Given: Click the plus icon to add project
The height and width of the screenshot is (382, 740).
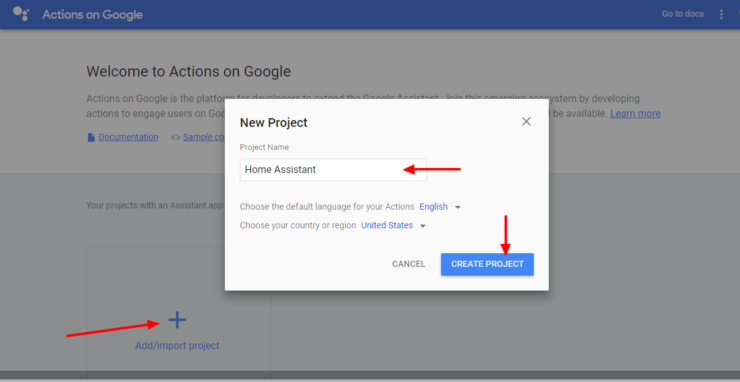Looking at the screenshot, I should 177,321.
